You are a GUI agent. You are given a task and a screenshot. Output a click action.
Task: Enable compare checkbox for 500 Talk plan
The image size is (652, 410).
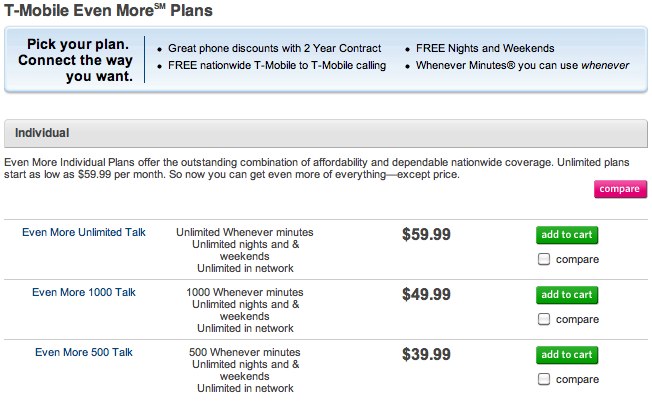[544, 380]
